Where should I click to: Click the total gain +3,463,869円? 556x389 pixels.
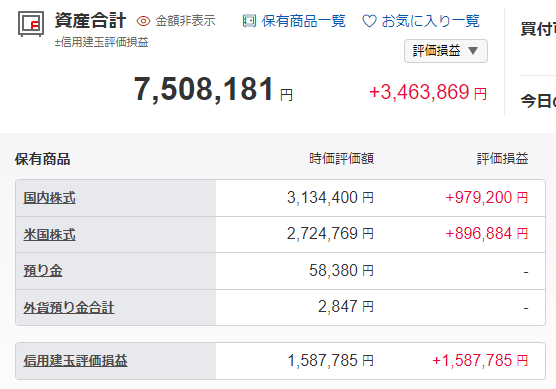point(428,92)
